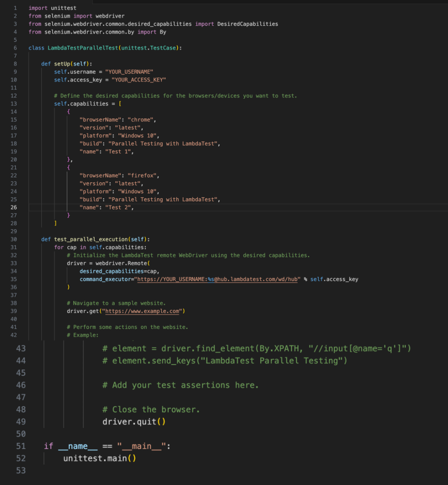Click 'desired_capabilities=cap' argument
Viewport: 448px width, 485px height.
(x=118, y=271)
